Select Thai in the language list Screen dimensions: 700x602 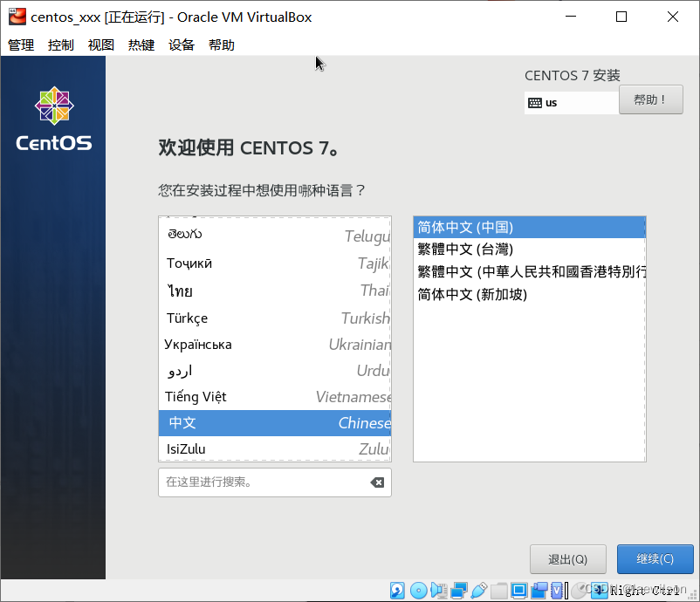[x=275, y=291]
